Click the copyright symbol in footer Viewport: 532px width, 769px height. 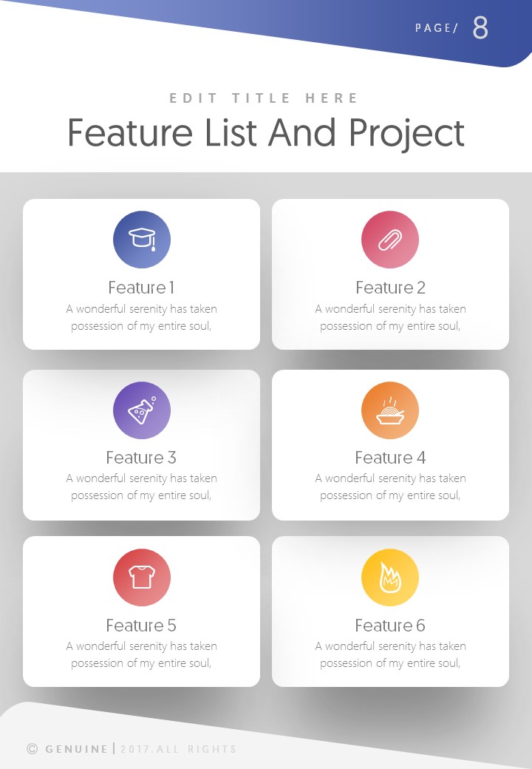click(x=32, y=749)
